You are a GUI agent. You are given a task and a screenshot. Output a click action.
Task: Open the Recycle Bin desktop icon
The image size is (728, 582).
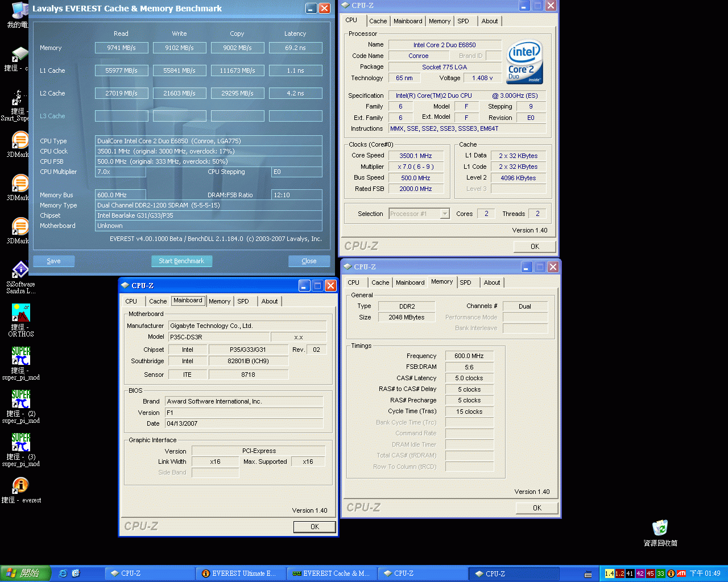[x=660, y=533]
